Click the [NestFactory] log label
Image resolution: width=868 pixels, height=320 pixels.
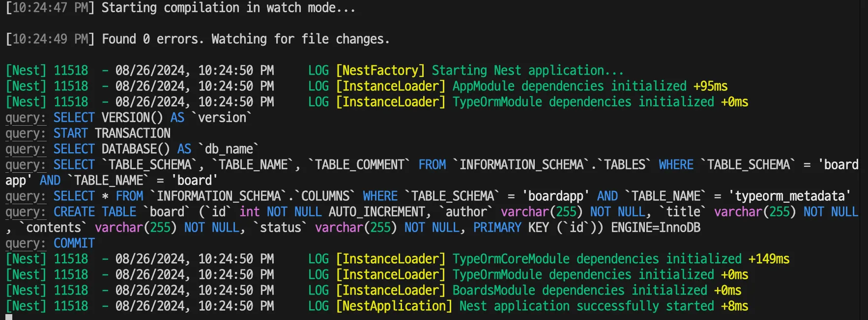(x=380, y=71)
